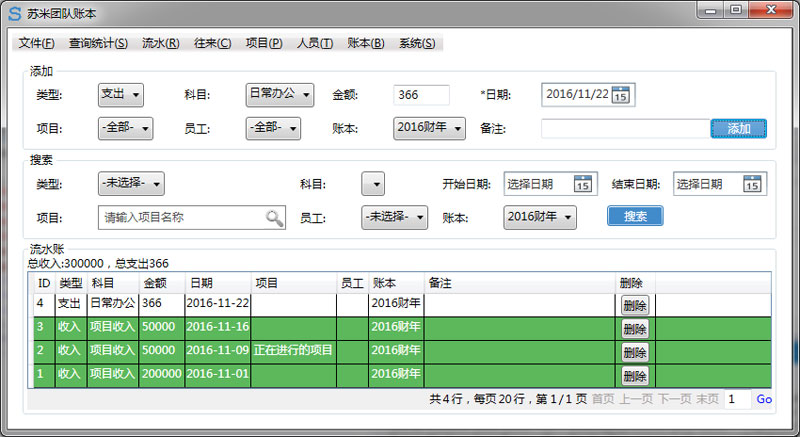This screenshot has width=800, height=437.
Task: Sort by 金额 column header
Action: tap(161, 283)
